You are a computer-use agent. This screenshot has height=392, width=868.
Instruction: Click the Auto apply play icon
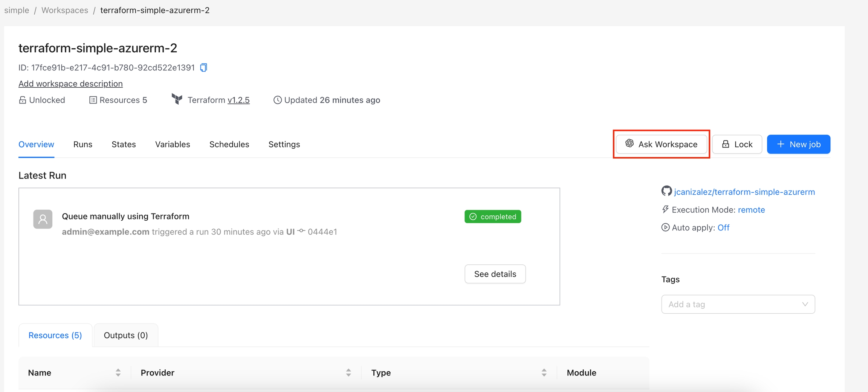pyautogui.click(x=665, y=227)
